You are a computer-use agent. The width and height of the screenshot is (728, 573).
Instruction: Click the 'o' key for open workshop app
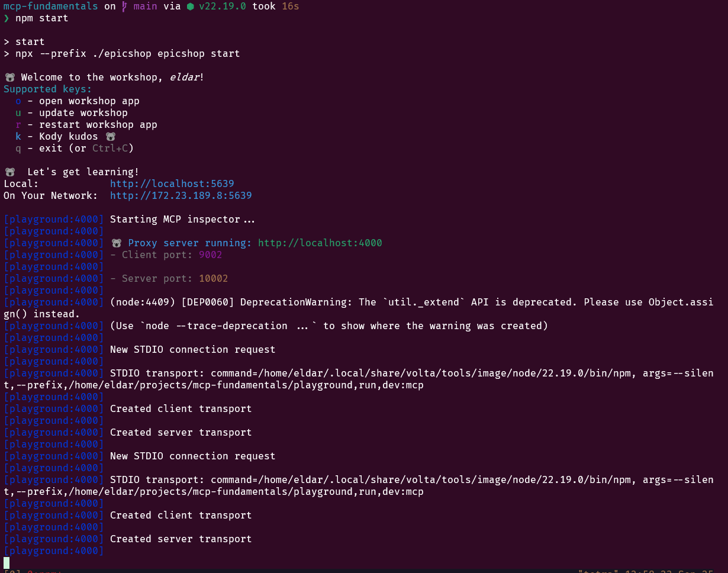tap(18, 101)
